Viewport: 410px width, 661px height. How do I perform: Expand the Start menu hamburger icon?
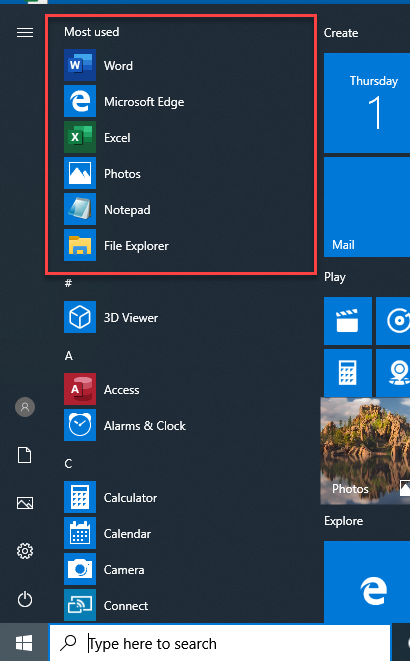click(x=25, y=32)
